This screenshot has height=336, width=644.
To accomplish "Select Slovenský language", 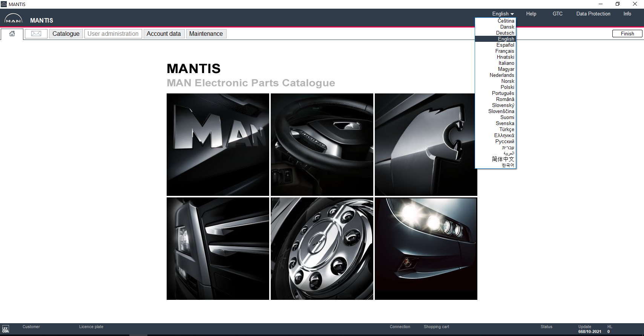I will (x=495, y=105).
